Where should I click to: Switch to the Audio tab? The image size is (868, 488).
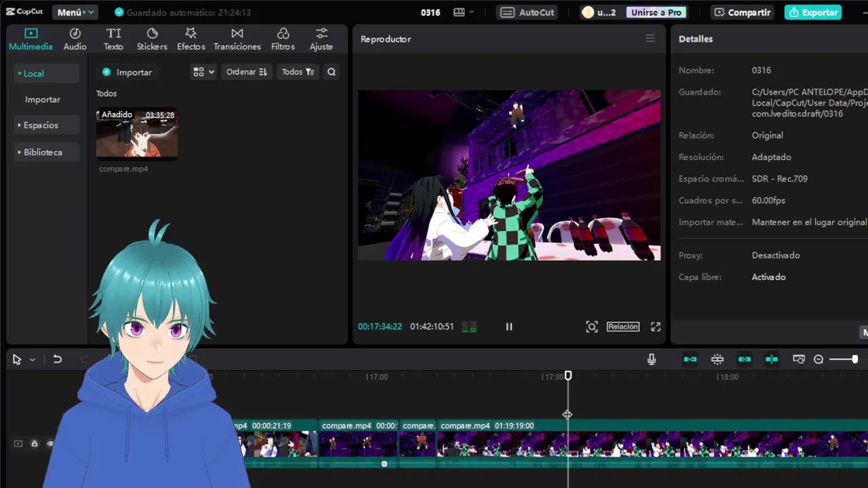point(75,39)
